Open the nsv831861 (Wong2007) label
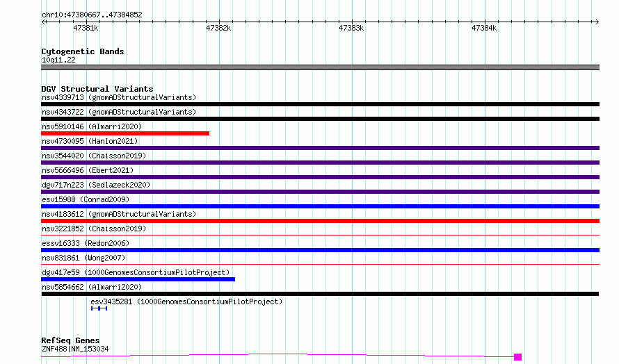Viewport: 619px width, 364px height. point(83,258)
